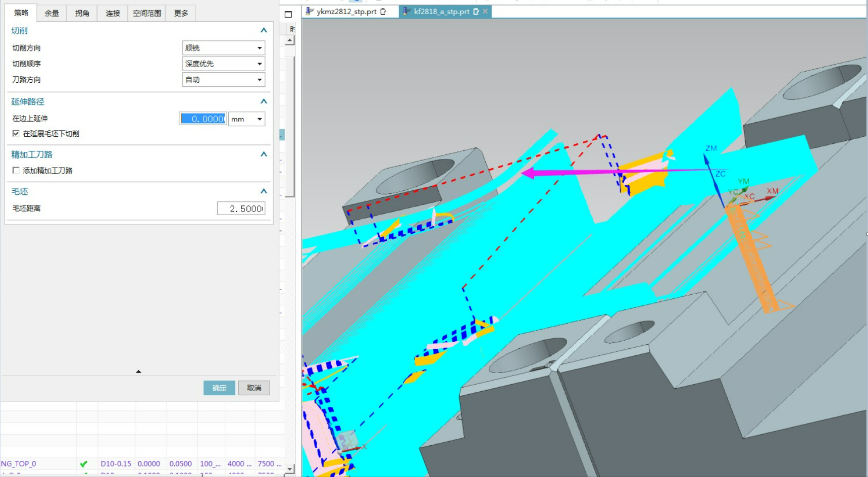
Task: Click the scroll-up arrow of the navigator
Action: point(289,40)
